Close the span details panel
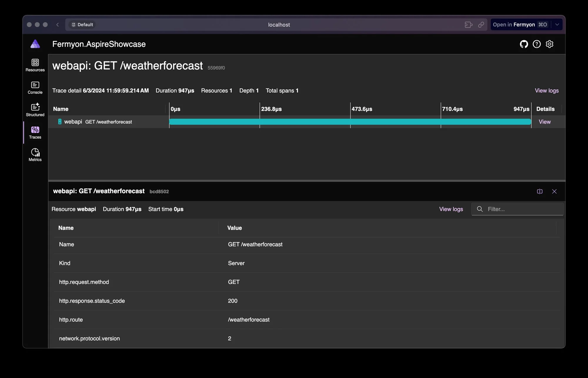Image resolution: width=588 pixels, height=378 pixels. point(554,192)
